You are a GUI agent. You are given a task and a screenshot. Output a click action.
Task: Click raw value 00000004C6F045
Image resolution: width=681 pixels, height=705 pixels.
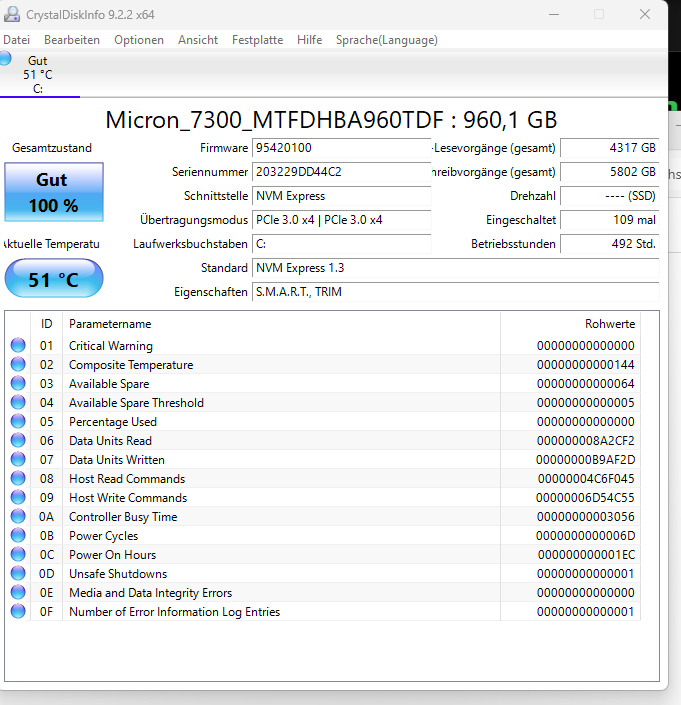point(586,479)
